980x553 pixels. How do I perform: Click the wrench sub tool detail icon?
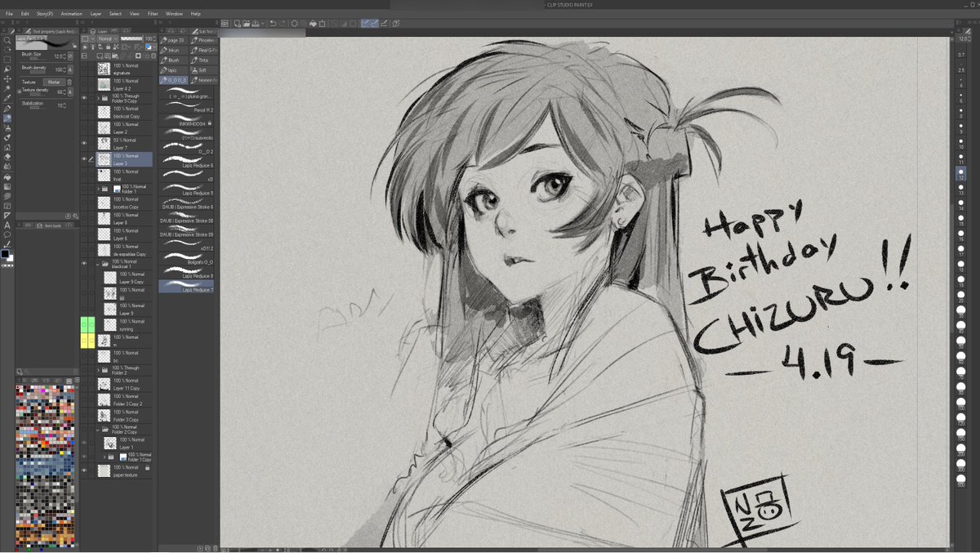pos(75,216)
